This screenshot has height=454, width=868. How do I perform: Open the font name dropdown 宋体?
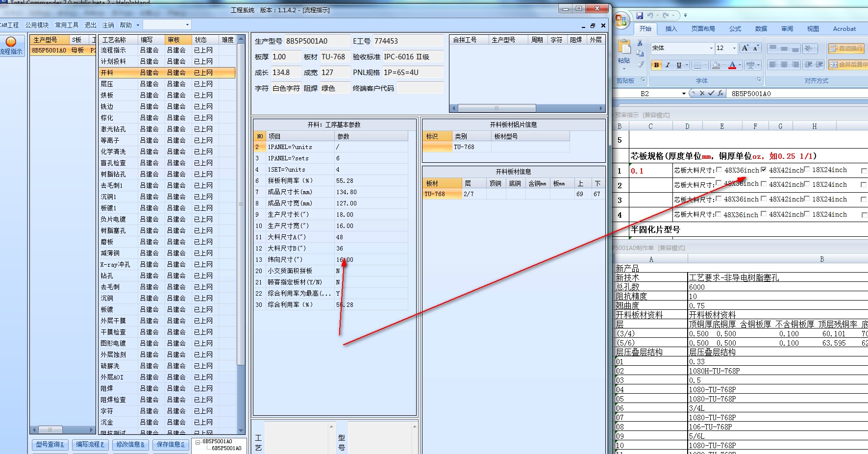[x=711, y=48]
